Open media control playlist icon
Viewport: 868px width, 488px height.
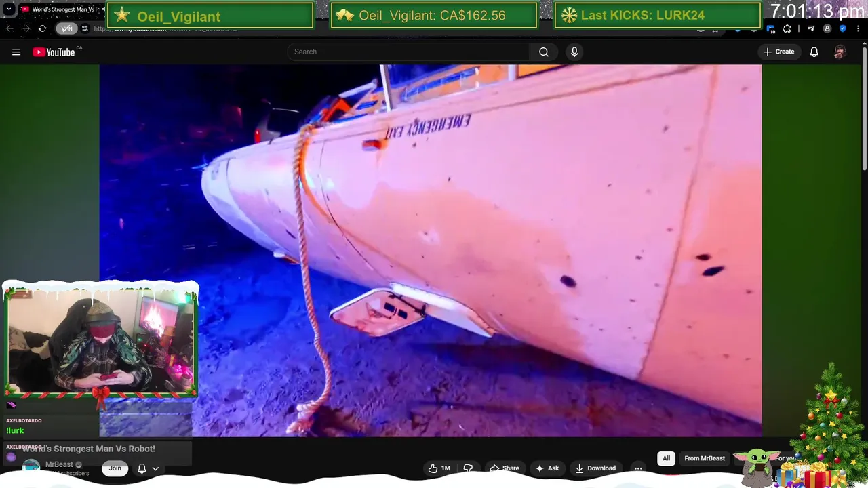(x=811, y=28)
